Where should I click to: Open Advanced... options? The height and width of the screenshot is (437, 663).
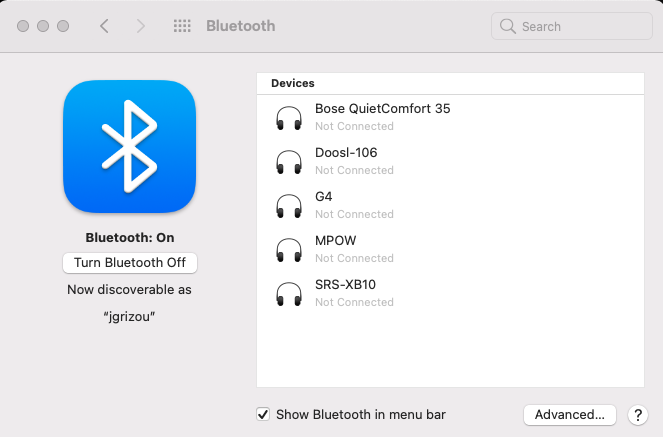570,415
